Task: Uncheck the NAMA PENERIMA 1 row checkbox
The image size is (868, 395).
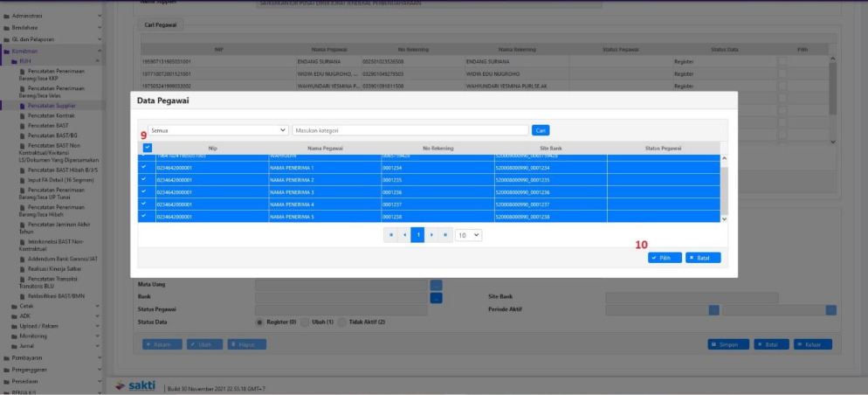Action: (144, 167)
